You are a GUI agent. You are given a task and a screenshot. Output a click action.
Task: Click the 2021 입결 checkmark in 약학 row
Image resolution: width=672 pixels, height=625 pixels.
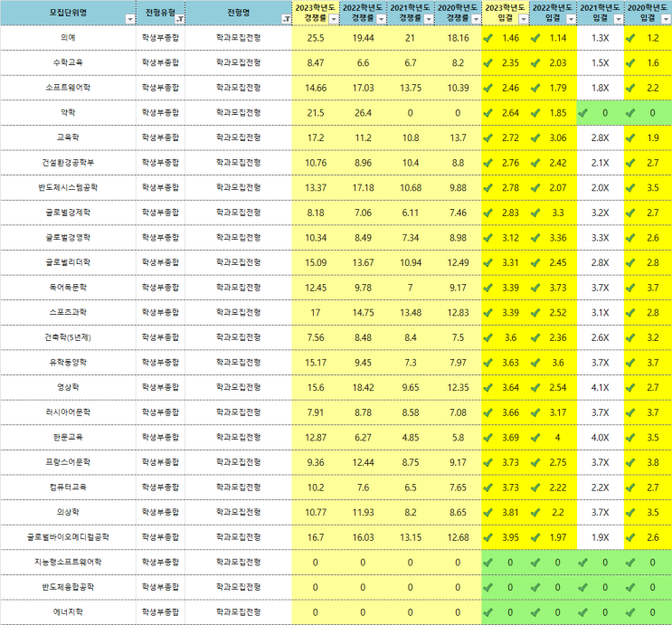[582, 114]
